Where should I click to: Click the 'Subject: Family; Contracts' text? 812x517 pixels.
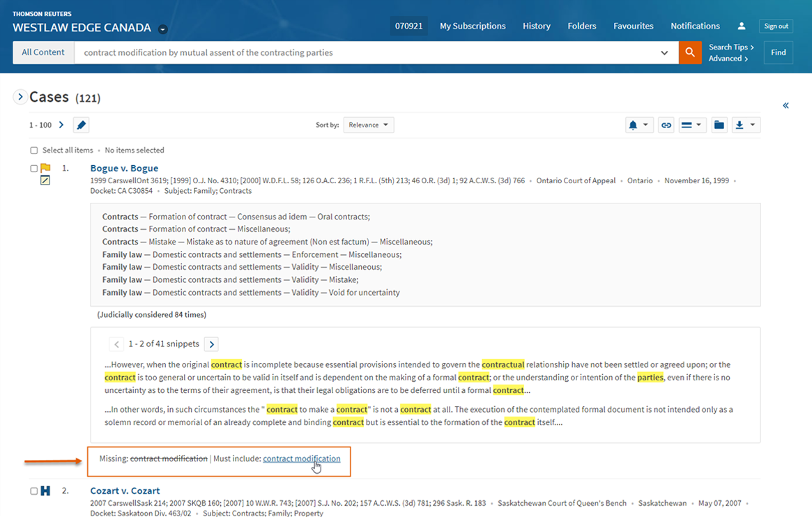(x=208, y=191)
